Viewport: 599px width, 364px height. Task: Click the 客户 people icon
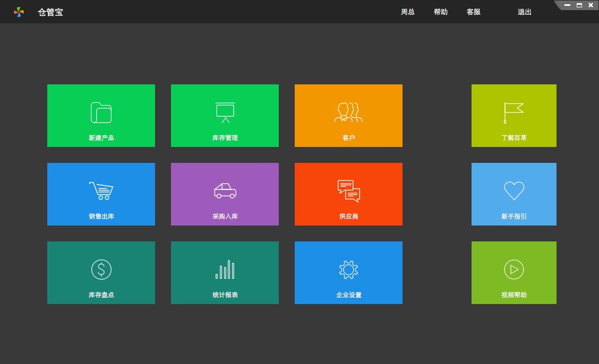click(348, 112)
